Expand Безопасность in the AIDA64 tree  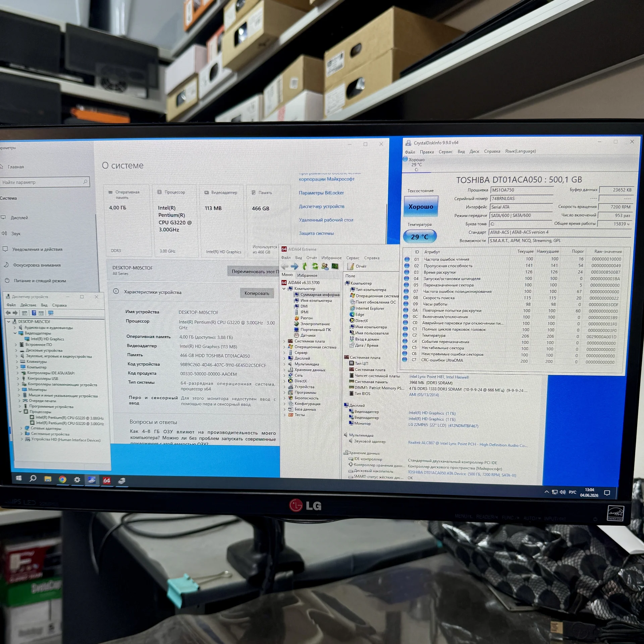click(284, 398)
